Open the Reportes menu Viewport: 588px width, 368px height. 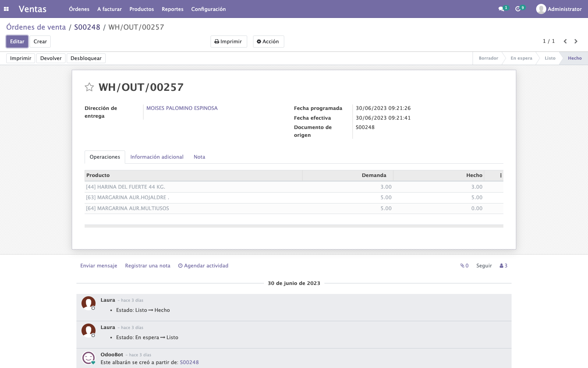tap(173, 9)
